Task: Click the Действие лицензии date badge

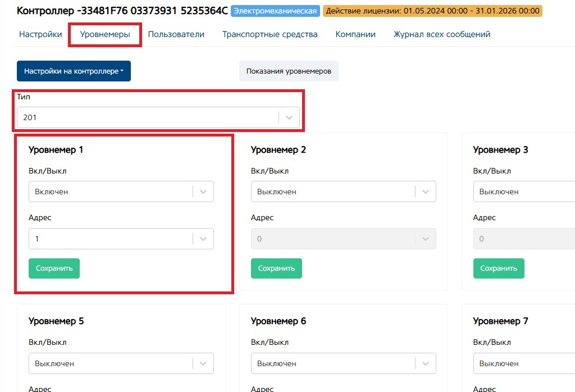Action: tap(433, 11)
